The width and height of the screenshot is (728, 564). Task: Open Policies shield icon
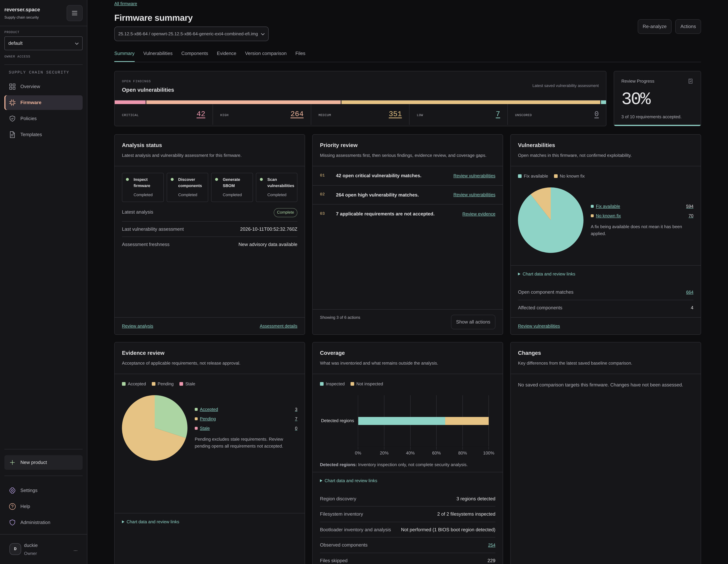pyautogui.click(x=12, y=119)
